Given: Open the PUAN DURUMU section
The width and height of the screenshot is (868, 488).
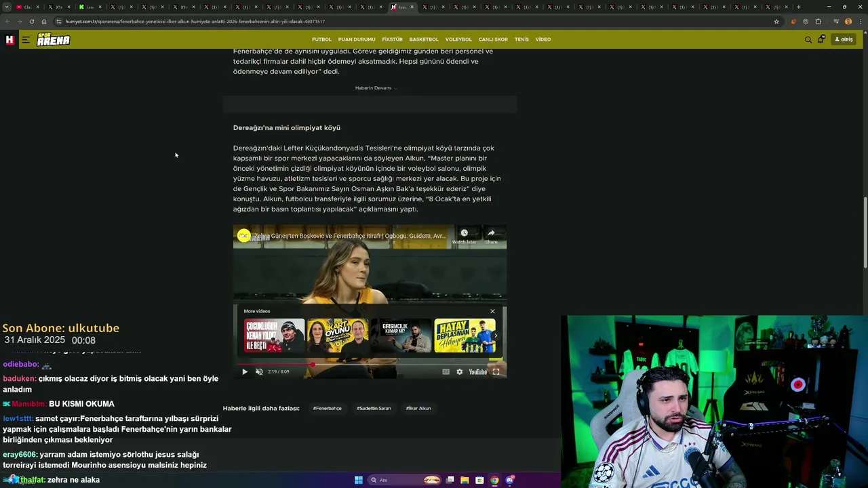Looking at the screenshot, I should point(357,39).
